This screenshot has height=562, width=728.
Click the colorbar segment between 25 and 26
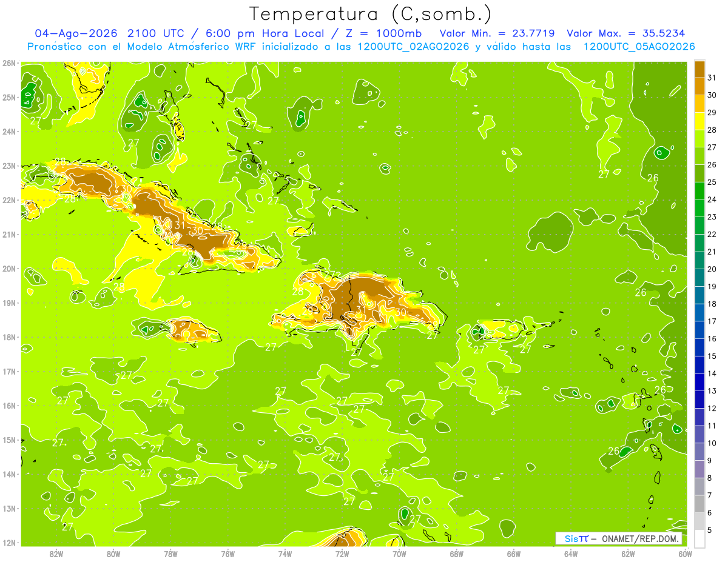click(x=699, y=173)
